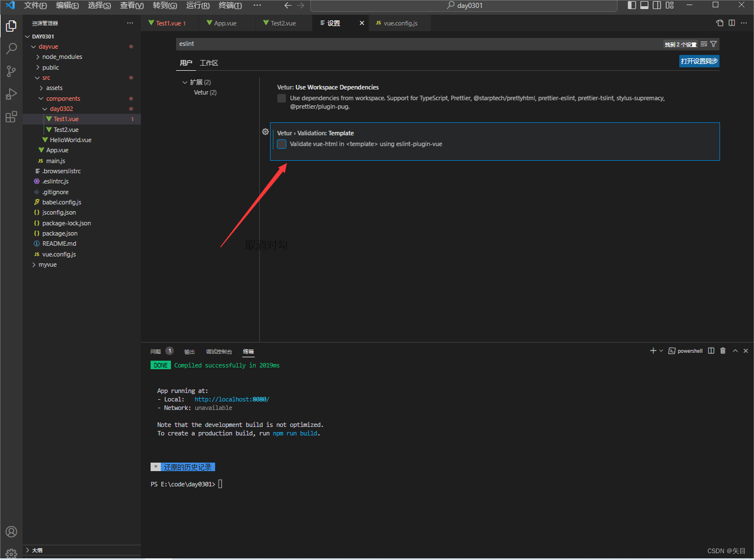Screen dimensions: 754x560
Task: Open the Source Control view
Action: click(11, 71)
